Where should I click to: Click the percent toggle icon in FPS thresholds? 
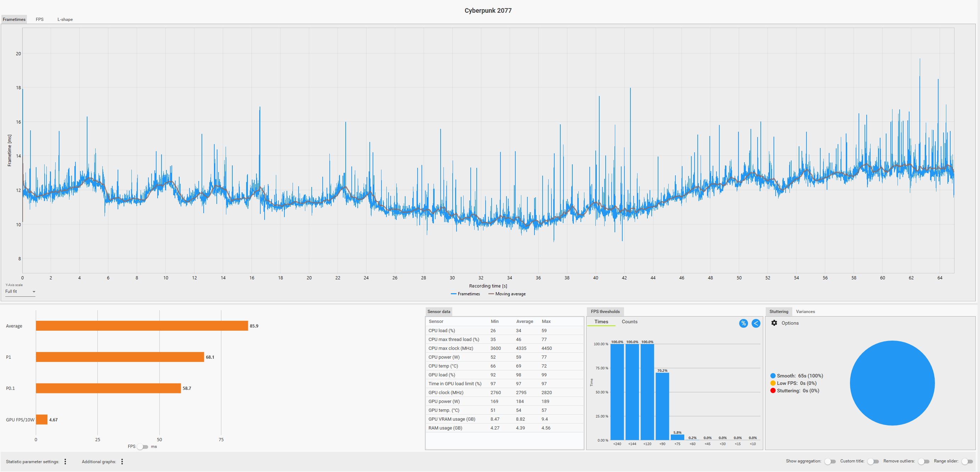(743, 323)
